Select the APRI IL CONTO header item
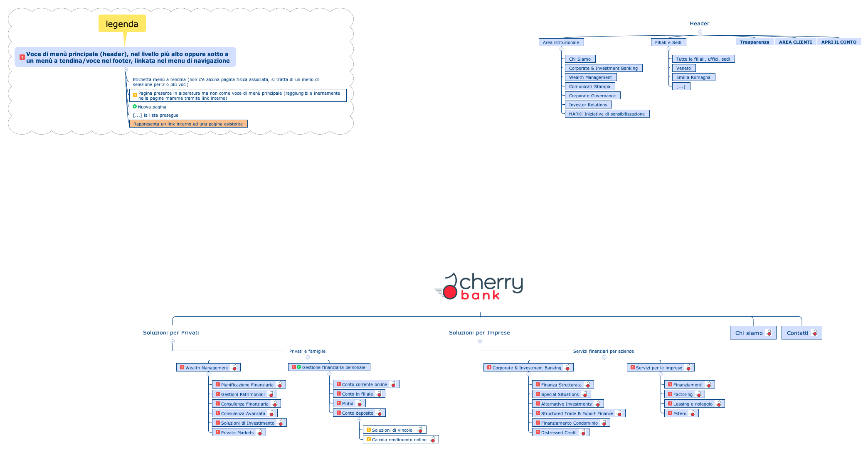 click(x=839, y=42)
